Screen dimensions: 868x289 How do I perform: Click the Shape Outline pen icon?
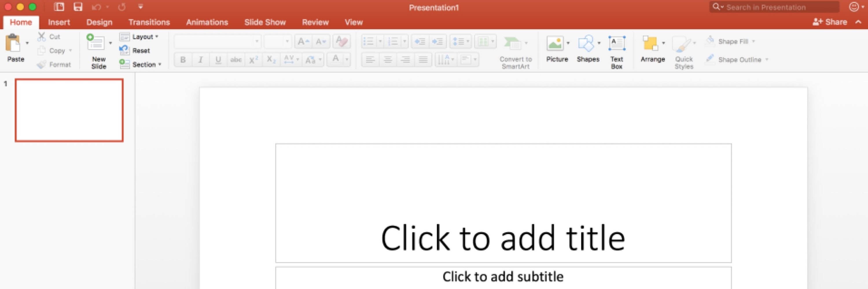pos(710,59)
